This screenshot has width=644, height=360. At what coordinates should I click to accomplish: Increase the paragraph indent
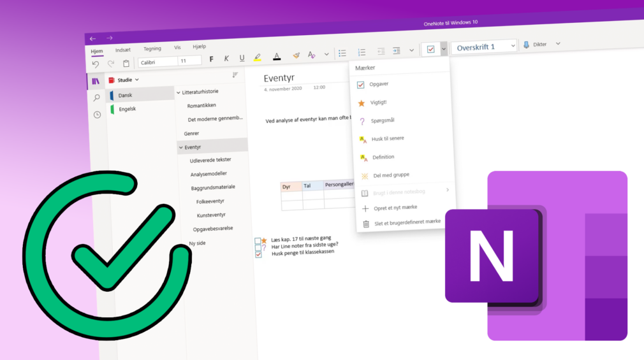[x=397, y=51]
